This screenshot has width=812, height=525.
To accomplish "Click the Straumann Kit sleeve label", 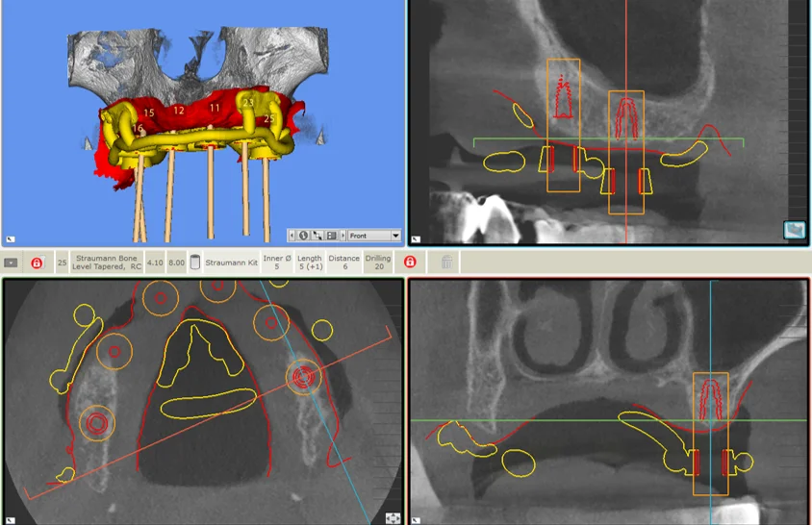I will point(231,262).
